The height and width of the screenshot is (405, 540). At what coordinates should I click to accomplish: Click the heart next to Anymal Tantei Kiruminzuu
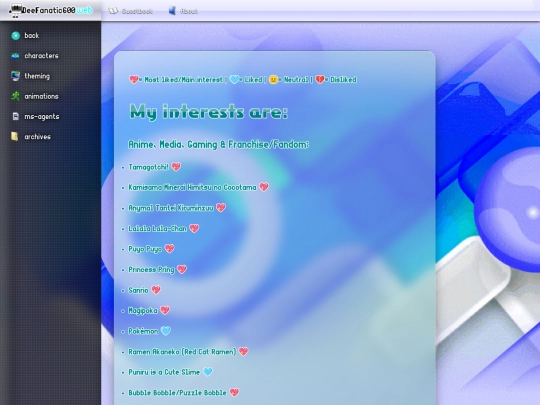coord(221,208)
